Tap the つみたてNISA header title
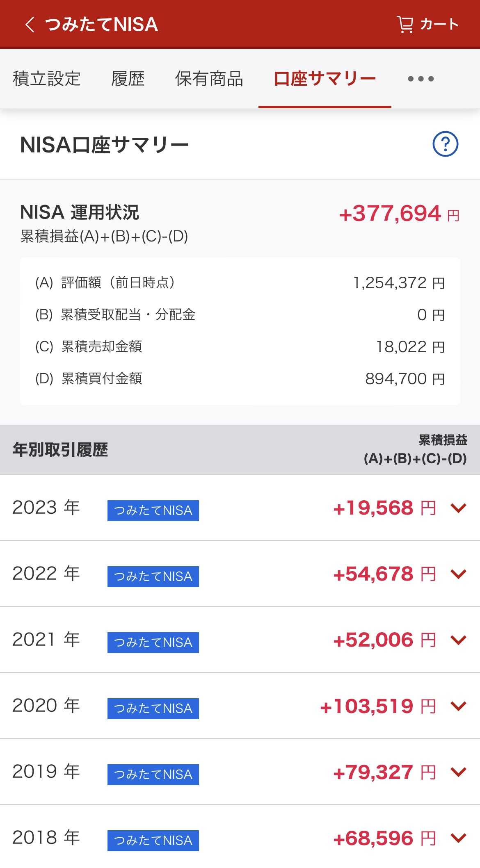Viewport: 480px width, 868px height. [101, 25]
